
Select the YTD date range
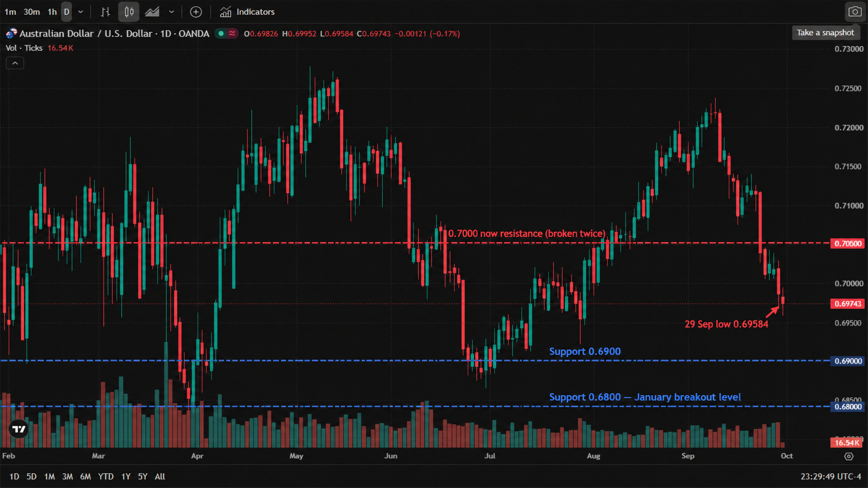pos(106,477)
